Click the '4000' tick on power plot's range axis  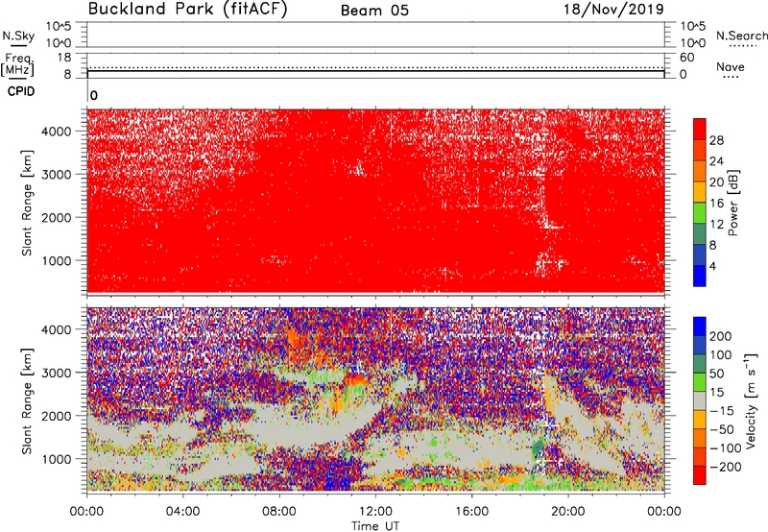click(x=56, y=132)
